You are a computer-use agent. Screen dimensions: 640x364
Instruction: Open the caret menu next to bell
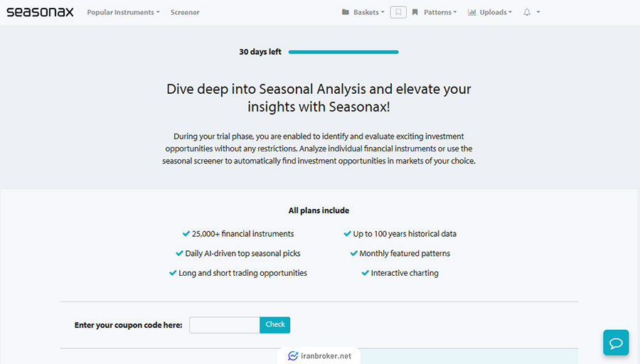click(538, 12)
